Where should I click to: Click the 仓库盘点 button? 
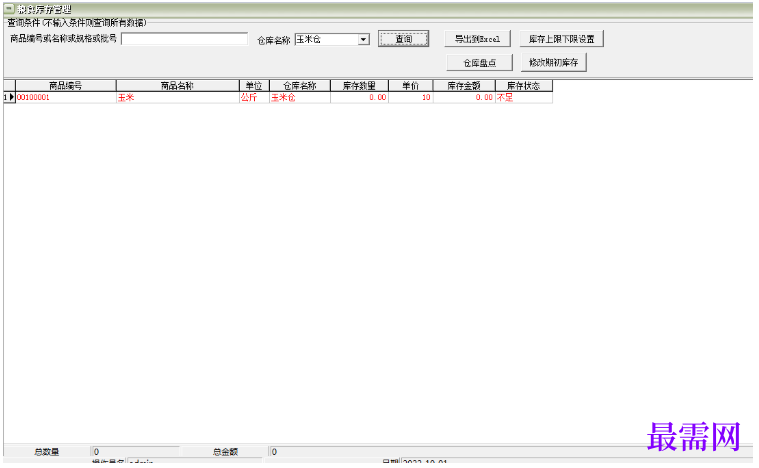(480, 63)
